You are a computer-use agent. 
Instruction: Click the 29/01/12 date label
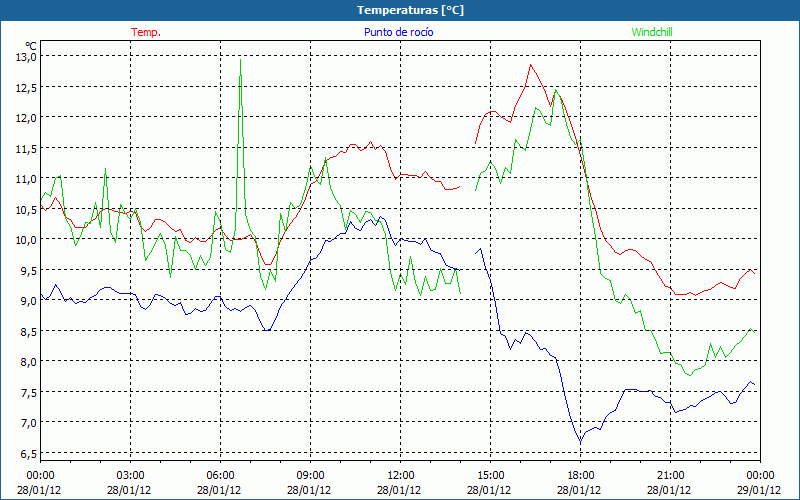759,490
